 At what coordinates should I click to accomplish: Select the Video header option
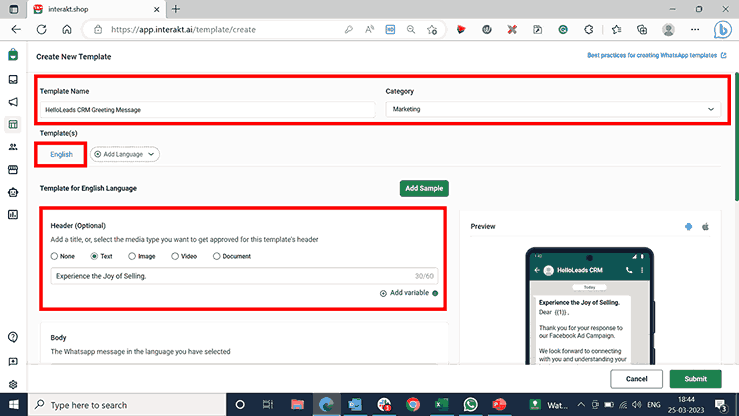point(184,256)
